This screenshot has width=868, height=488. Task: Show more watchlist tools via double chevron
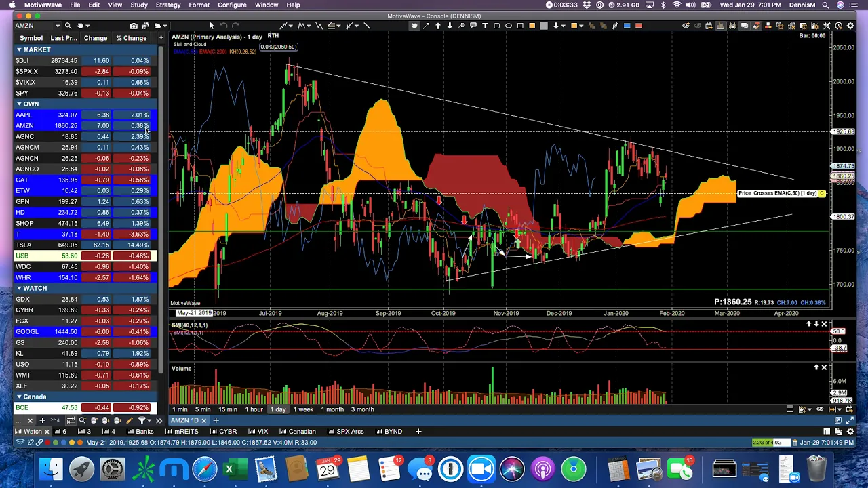tap(159, 420)
